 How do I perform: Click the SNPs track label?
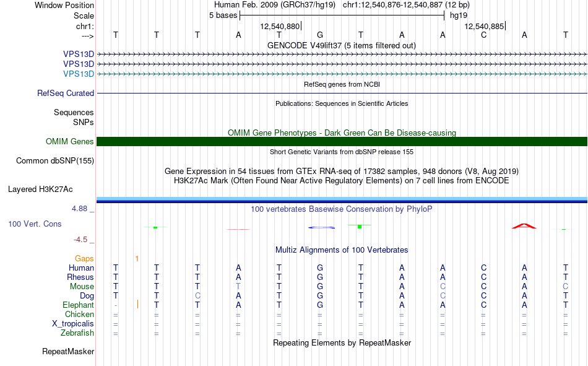84,122
